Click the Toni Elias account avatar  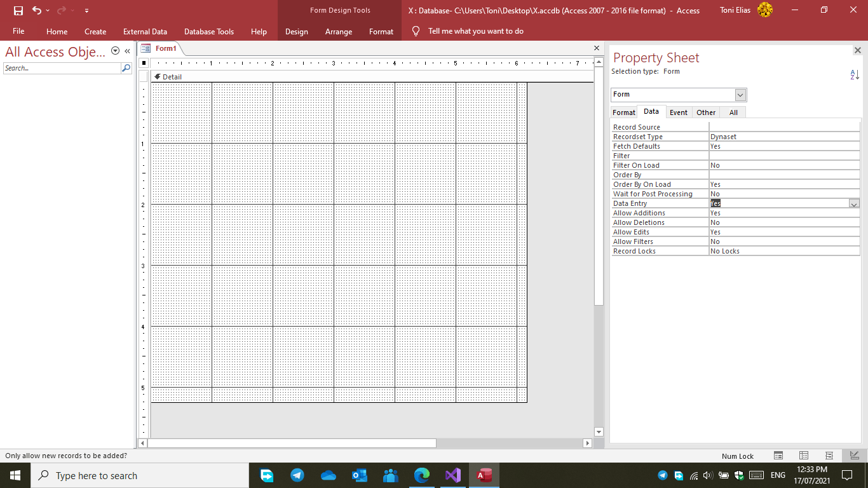click(x=765, y=10)
